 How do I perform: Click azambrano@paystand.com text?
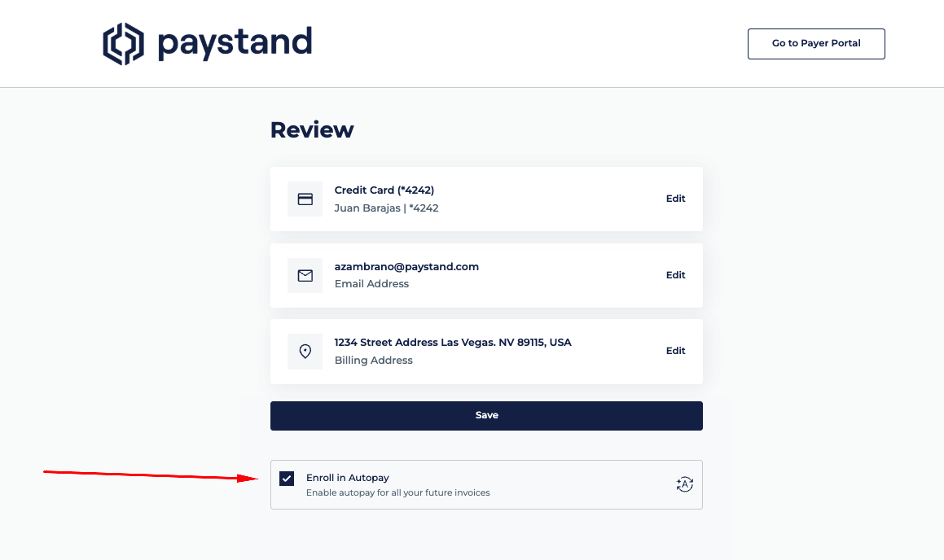406,267
